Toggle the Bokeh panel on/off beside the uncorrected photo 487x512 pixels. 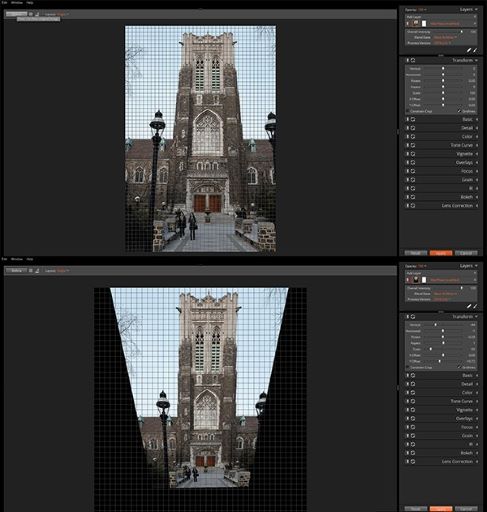407,197
